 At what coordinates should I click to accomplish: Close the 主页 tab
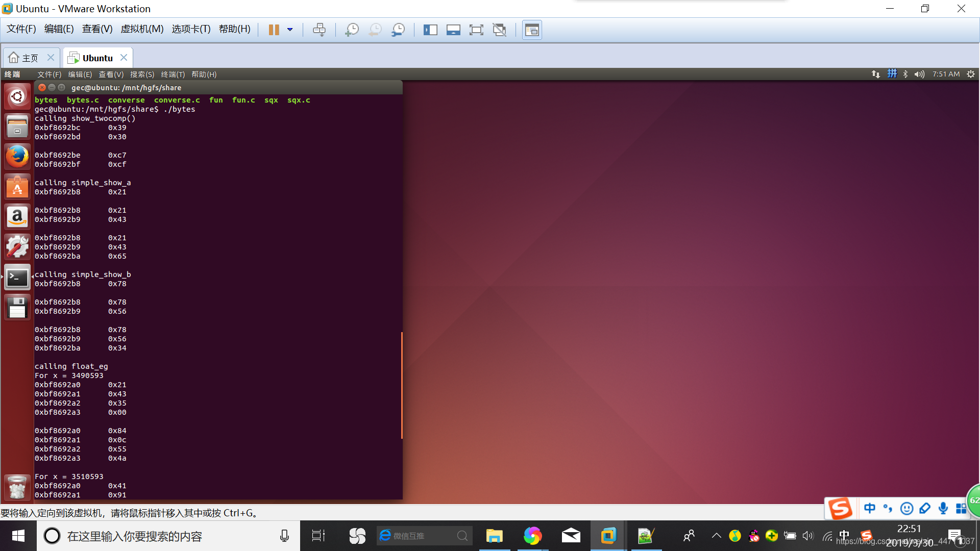51,57
